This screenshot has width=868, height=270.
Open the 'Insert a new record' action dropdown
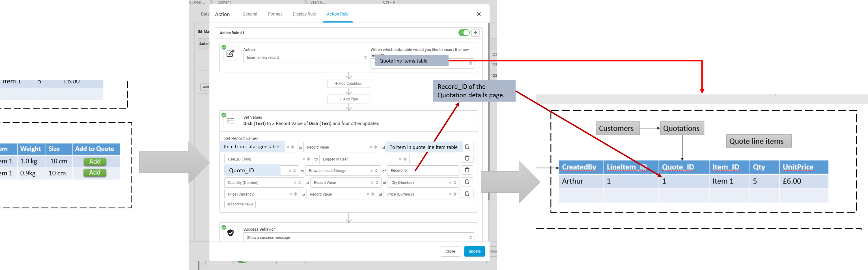(306, 58)
